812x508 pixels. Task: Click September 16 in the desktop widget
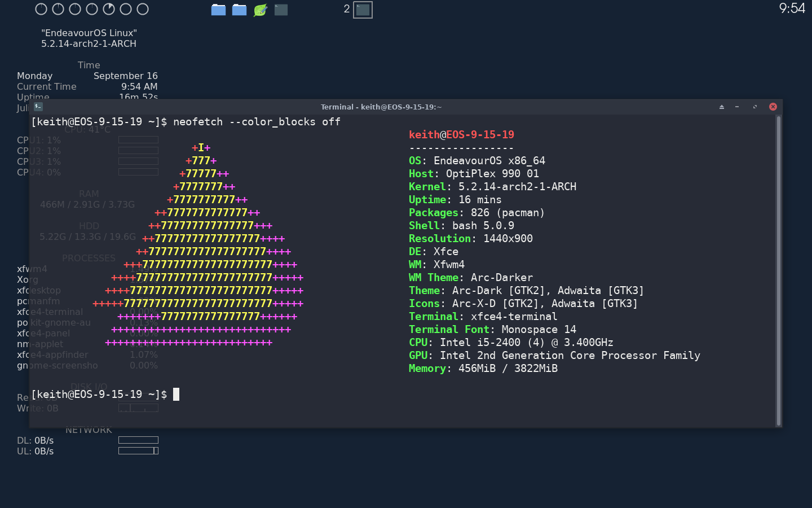(126, 76)
